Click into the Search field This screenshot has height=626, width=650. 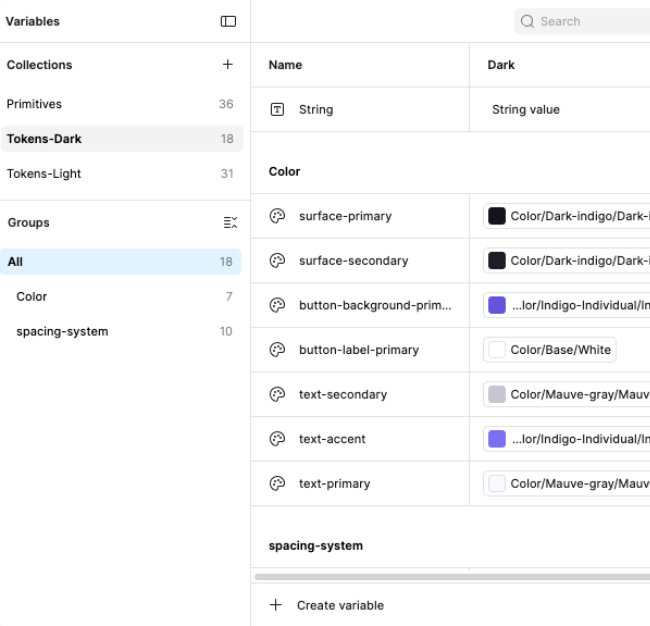point(582,21)
